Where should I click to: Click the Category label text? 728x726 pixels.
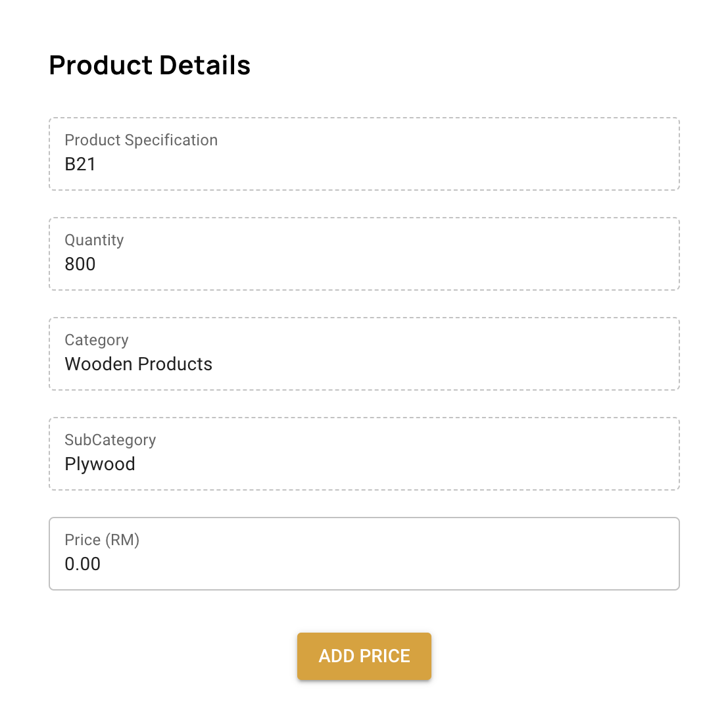coord(97,340)
